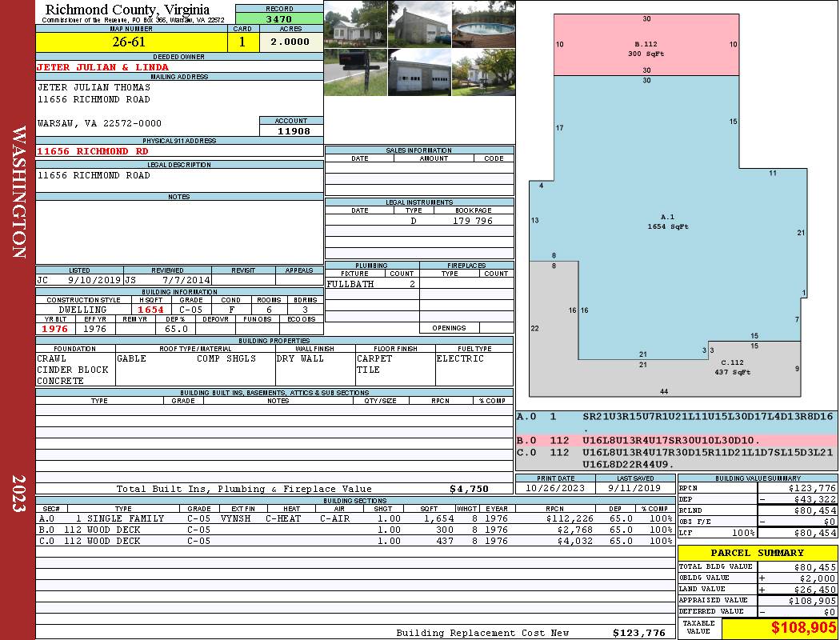Click the FULLBATH plumbing fixture row

pos(371,284)
